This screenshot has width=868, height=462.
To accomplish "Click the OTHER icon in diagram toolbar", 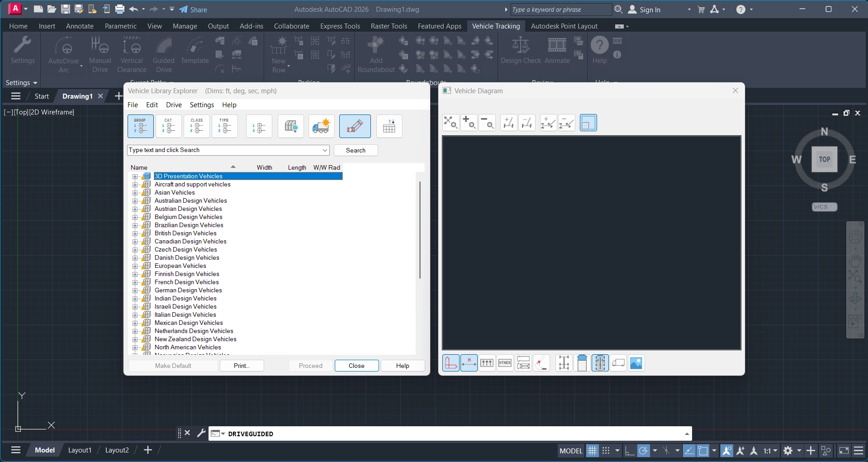I will (505, 363).
